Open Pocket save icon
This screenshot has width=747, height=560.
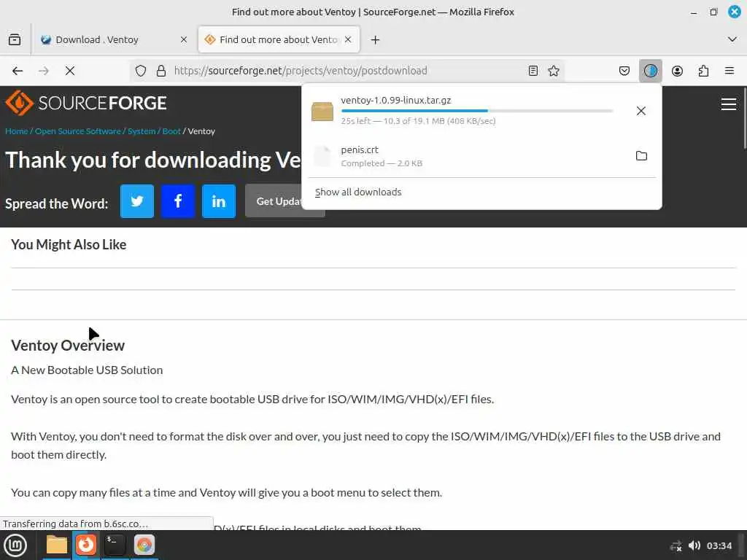point(624,71)
